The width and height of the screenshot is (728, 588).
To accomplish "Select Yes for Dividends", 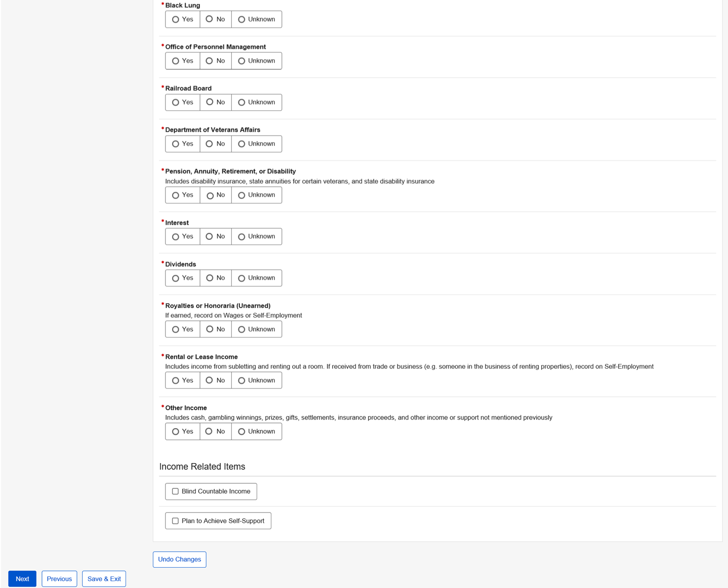I will pyautogui.click(x=176, y=278).
